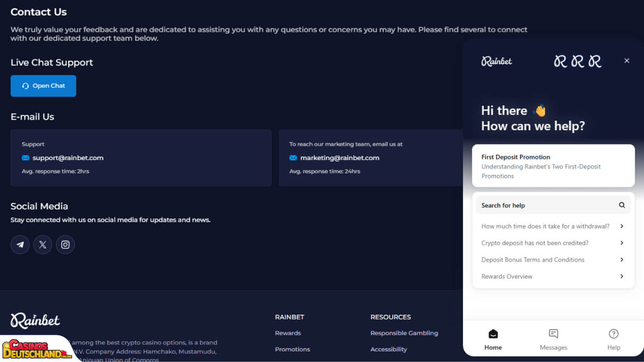Expand the withdrawal time question chevron
The image size is (644, 362).
(622, 226)
